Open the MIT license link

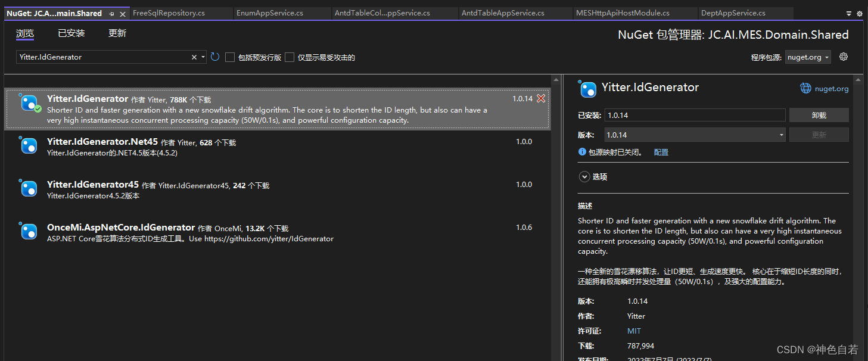point(634,331)
